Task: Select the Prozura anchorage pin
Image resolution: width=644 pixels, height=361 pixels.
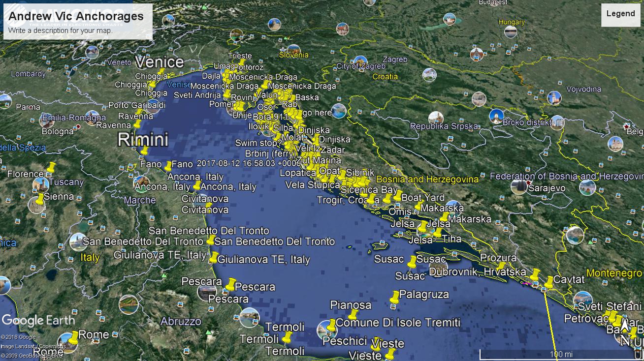Action: click(x=501, y=267)
